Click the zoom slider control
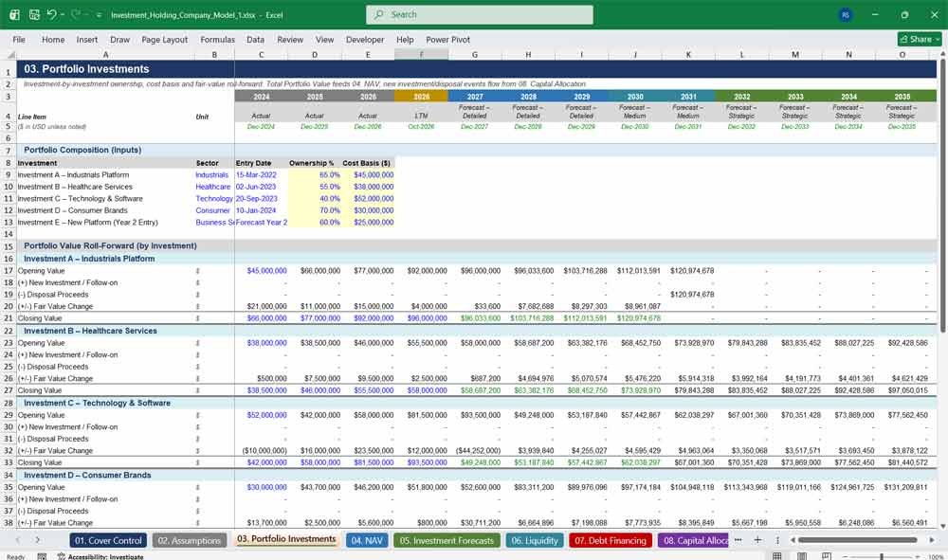948x560 pixels. tap(882, 556)
